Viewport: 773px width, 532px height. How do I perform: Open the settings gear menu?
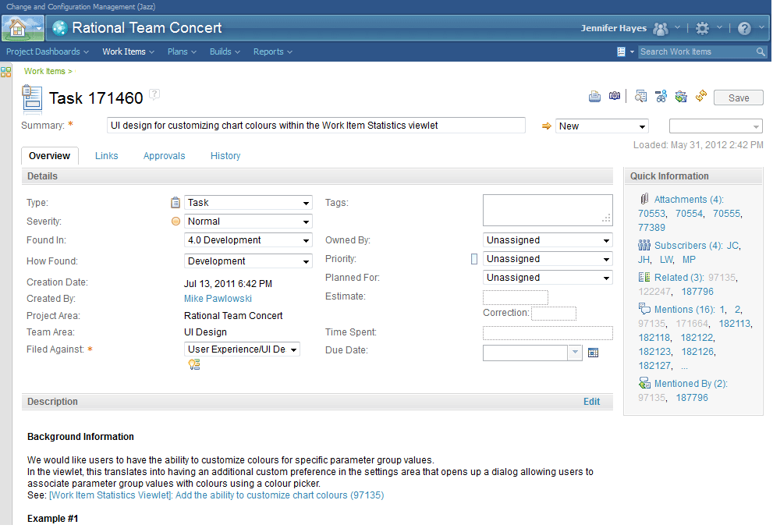click(702, 29)
